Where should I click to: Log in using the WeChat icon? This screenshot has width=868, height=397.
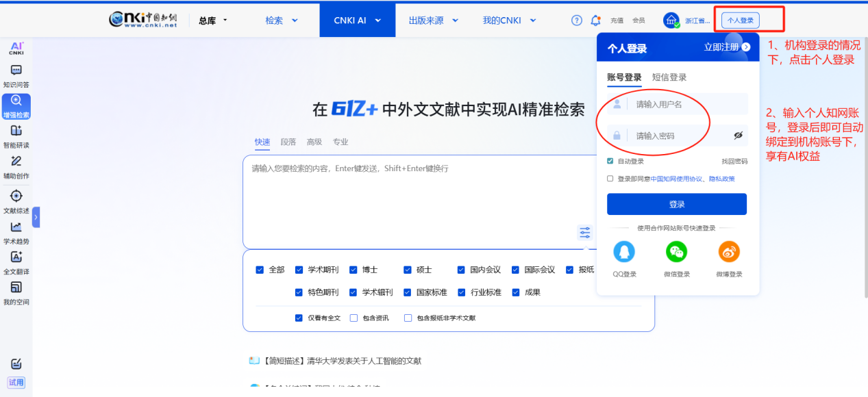point(676,253)
